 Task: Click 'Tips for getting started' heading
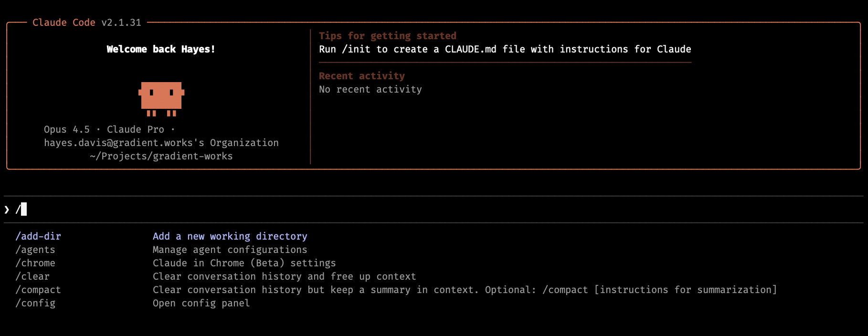click(x=388, y=36)
